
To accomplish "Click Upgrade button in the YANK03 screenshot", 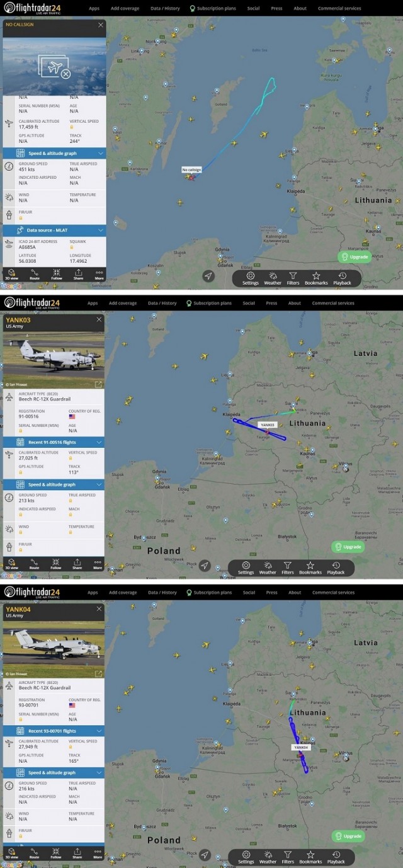I will coord(347,547).
